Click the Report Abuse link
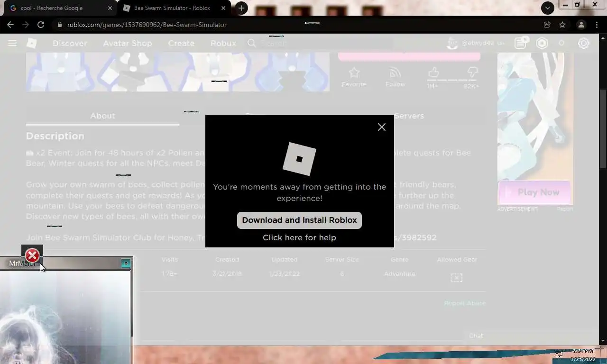The image size is (607, 364). [x=465, y=303]
